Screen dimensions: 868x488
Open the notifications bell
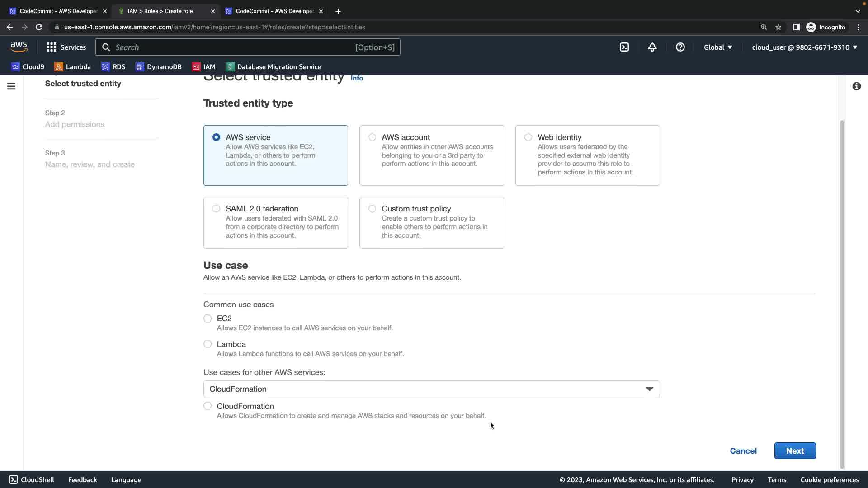[x=652, y=47]
